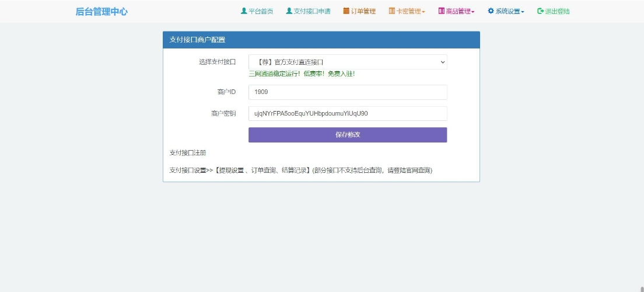Screen dimensions: 644x292
Task: Click the person icon beside 平台首页
Action: 244,11
